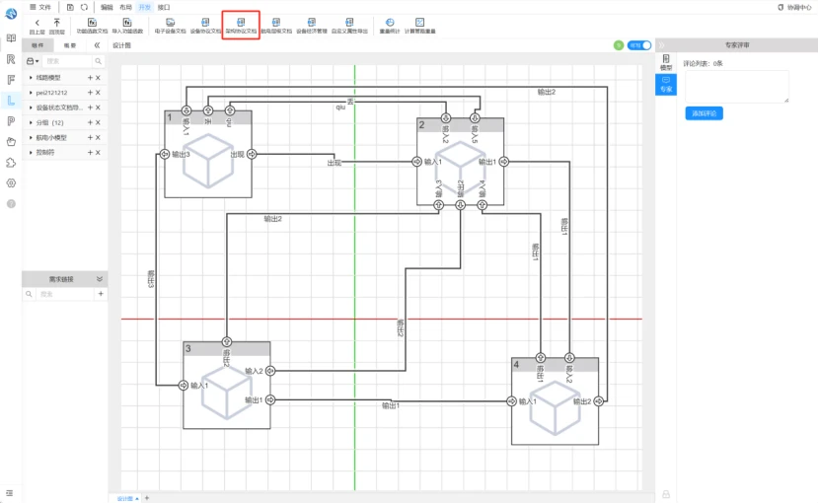
Task: Click the puzzle piece plugin sidebar icon
Action: click(11, 163)
